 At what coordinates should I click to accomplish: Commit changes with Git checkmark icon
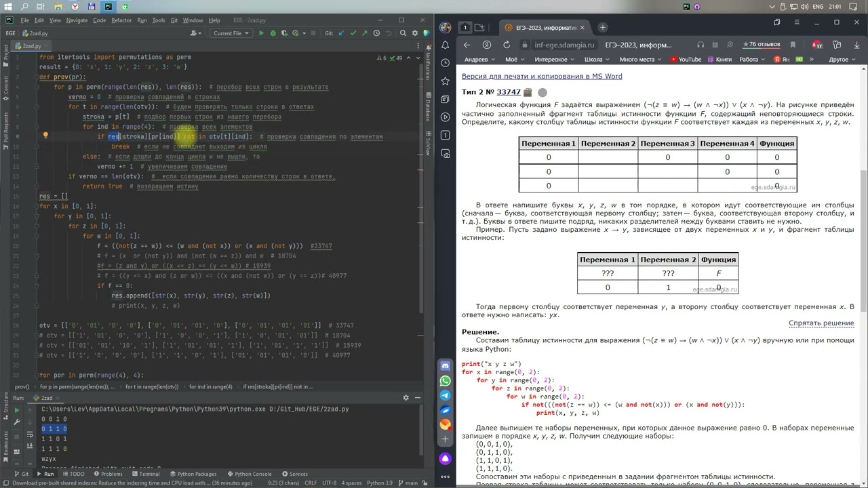(353, 33)
